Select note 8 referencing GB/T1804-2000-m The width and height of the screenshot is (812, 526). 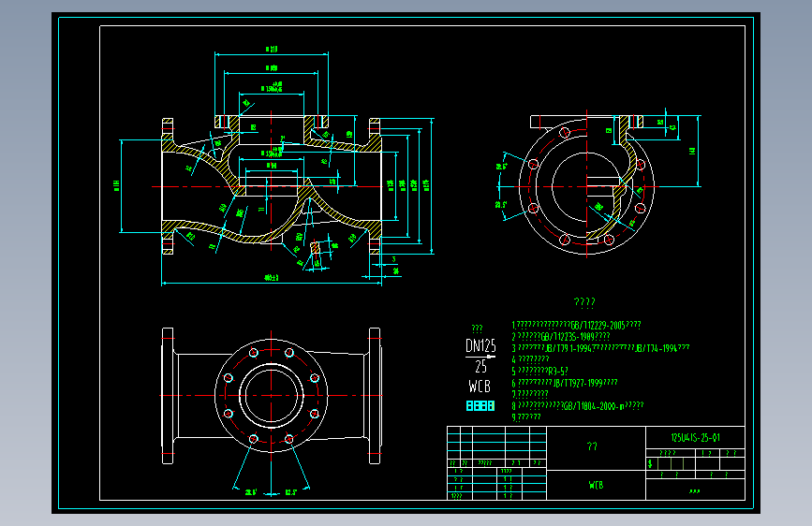click(578, 405)
